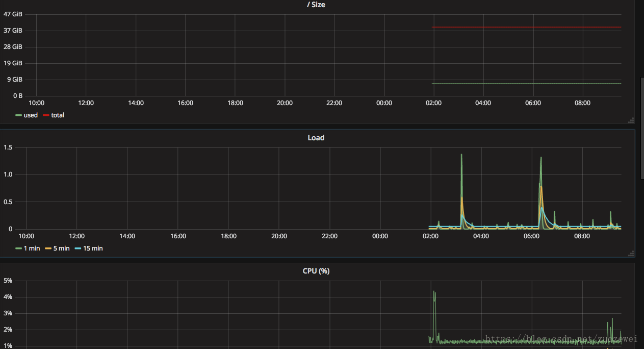Viewport: 644px width, 349px height.
Task: Click the '1.0' Load axis label
Action: point(8,174)
